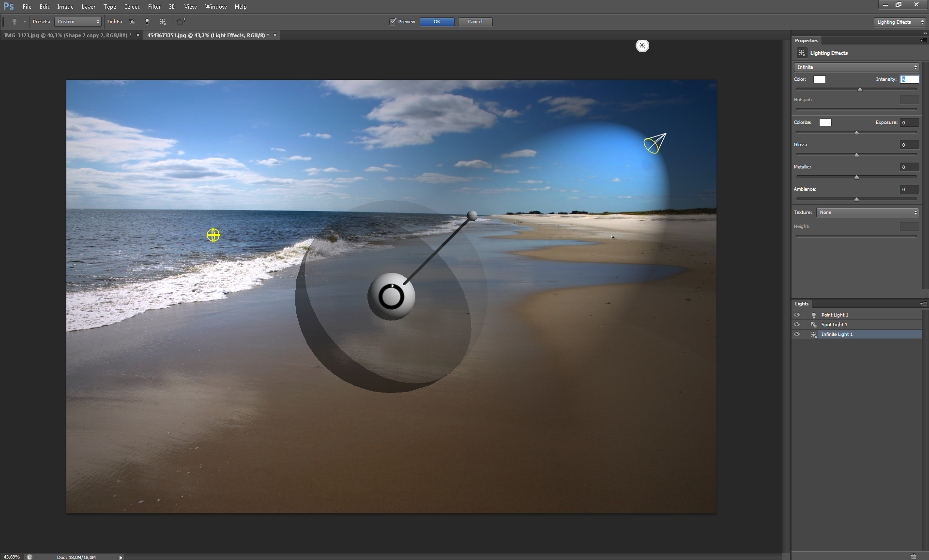Click Cancel to discard lighting effects
The image size is (929, 560).
tap(474, 22)
